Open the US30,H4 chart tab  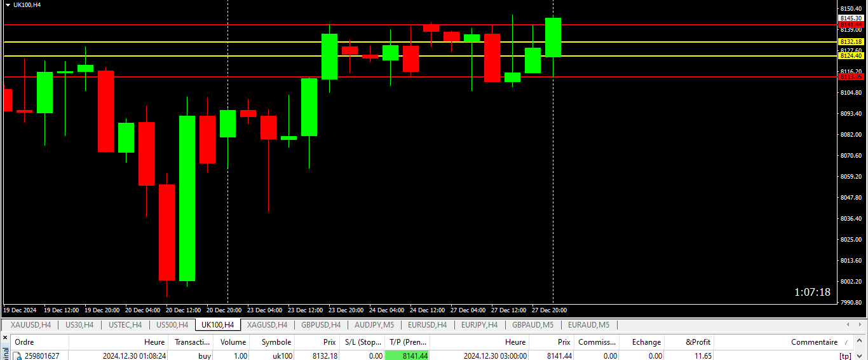79,325
